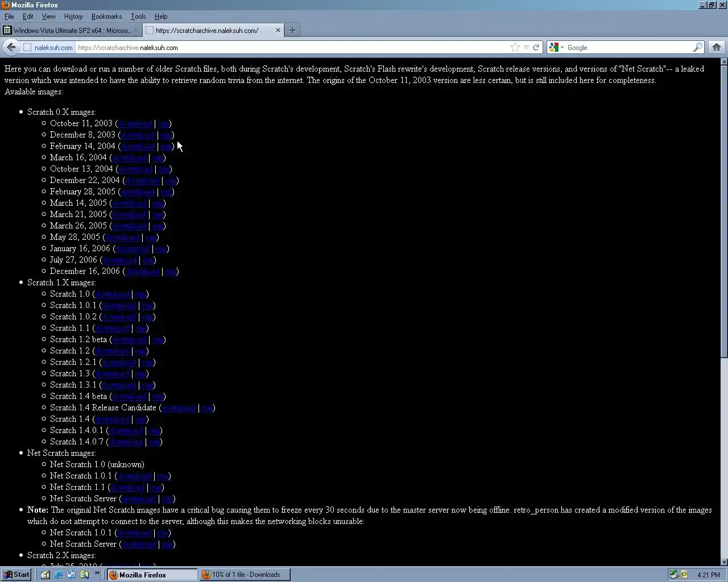This screenshot has width=728, height=582.
Task: Download the January 16, 2006 image
Action: tap(133, 248)
